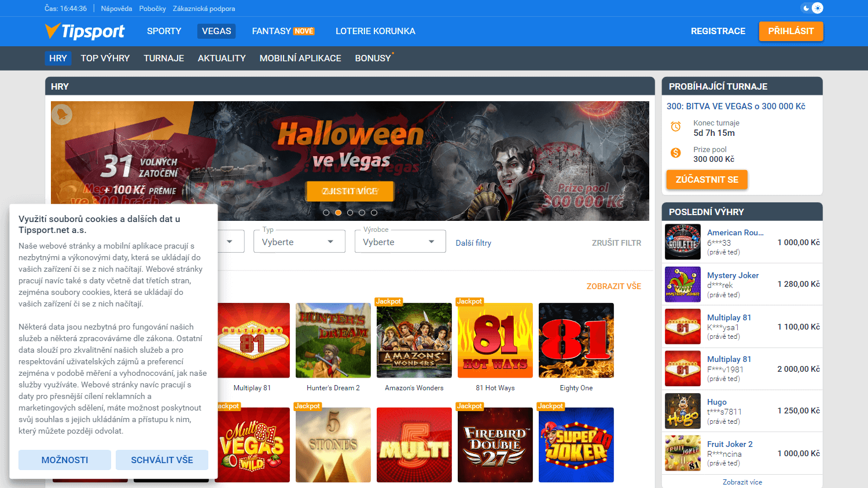868x488 pixels.
Task: Launch Eighty One game tile
Action: pyautogui.click(x=576, y=341)
